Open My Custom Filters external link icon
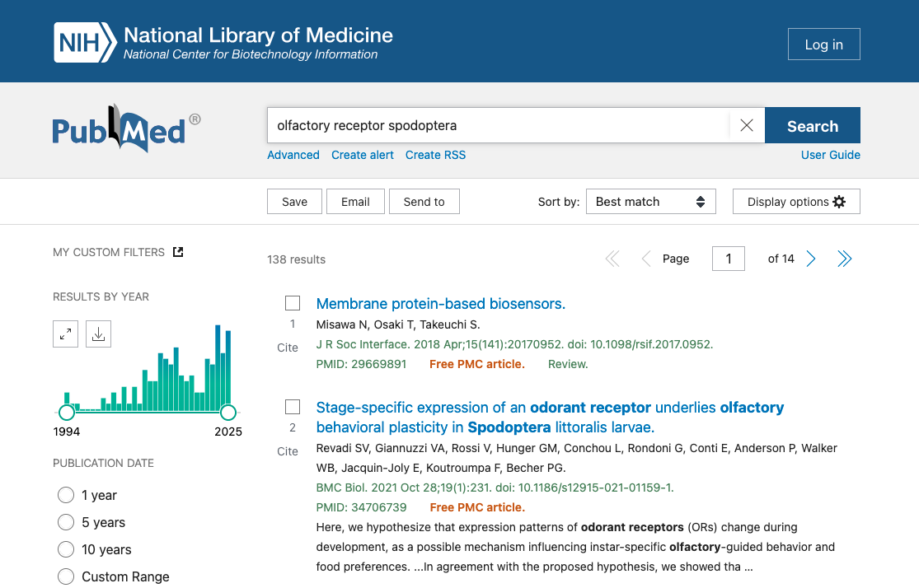 point(178,252)
